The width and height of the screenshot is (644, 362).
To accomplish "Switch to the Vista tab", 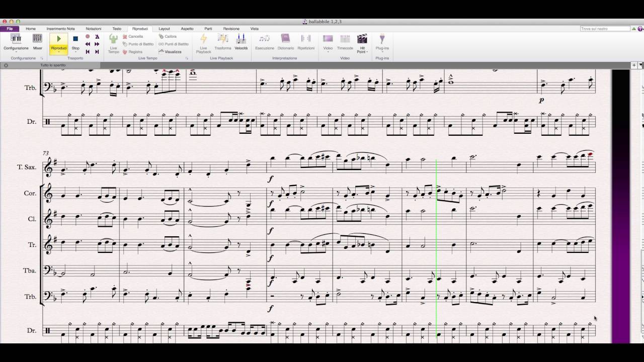I will tap(255, 29).
